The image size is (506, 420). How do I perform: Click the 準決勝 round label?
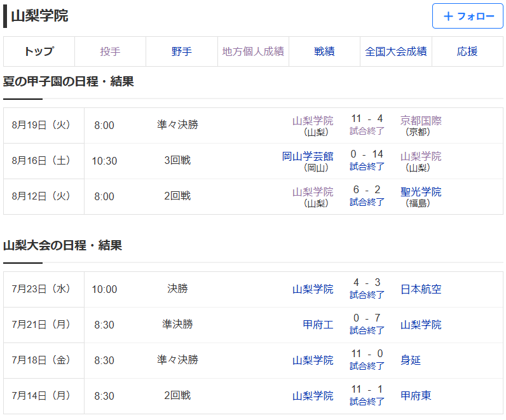click(177, 324)
